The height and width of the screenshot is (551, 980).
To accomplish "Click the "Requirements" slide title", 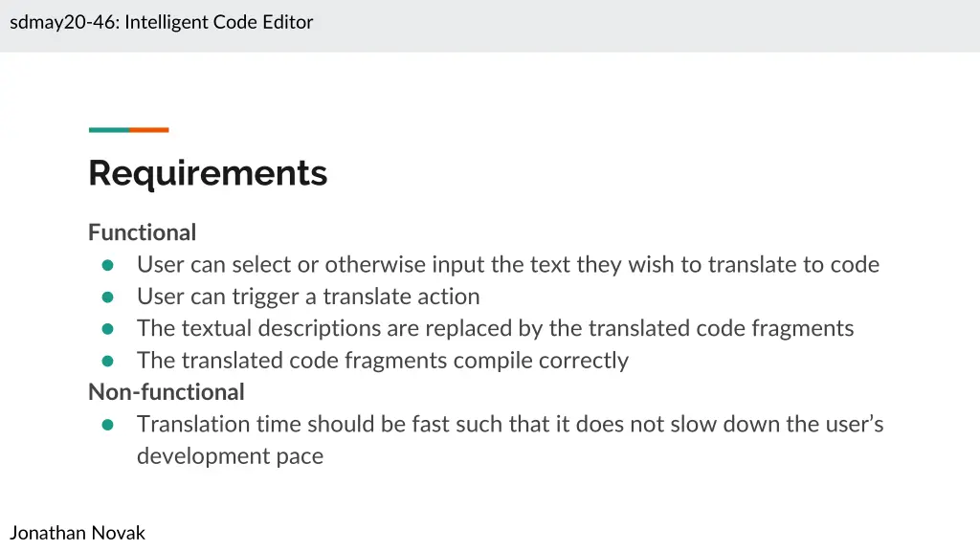I will 208,173.
